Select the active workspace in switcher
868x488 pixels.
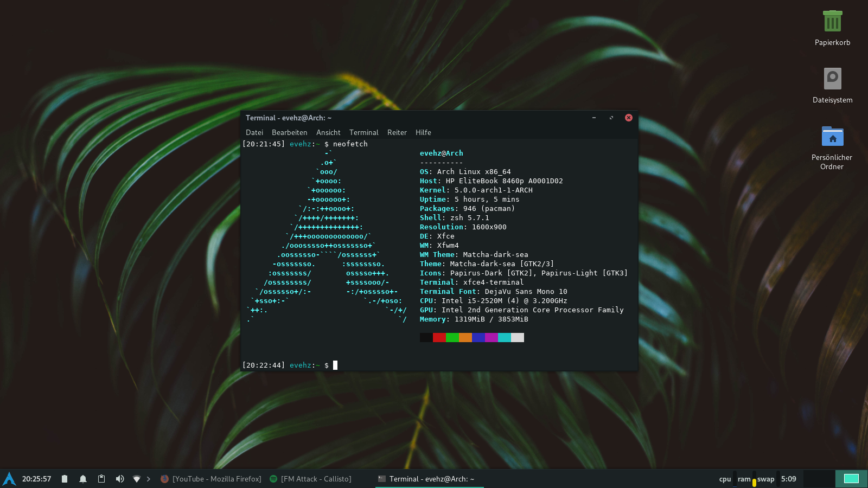point(852,478)
